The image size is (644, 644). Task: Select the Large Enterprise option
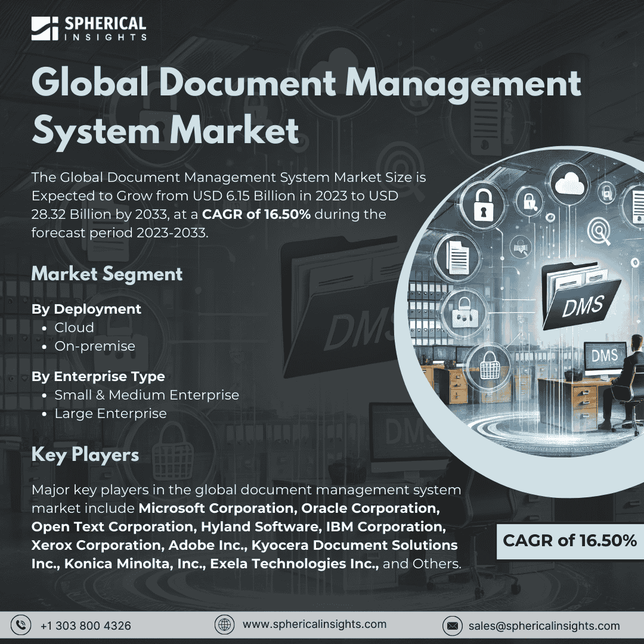pyautogui.click(x=110, y=413)
